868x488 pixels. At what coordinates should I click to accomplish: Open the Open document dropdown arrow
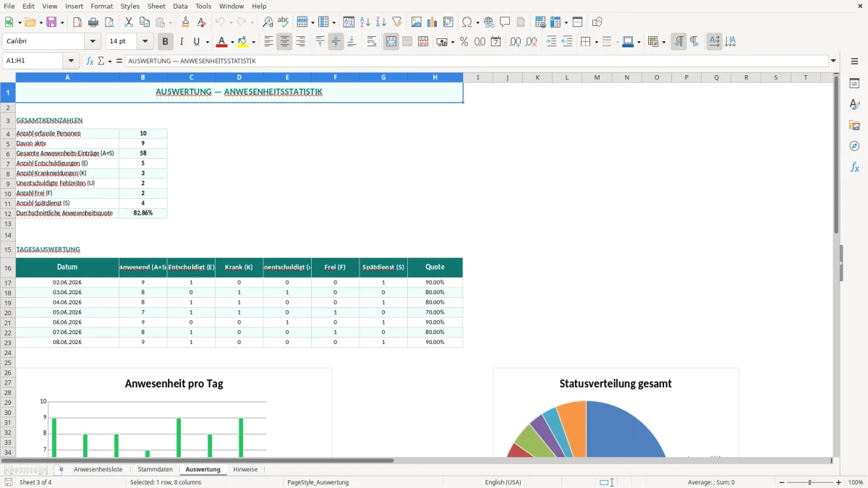41,22
